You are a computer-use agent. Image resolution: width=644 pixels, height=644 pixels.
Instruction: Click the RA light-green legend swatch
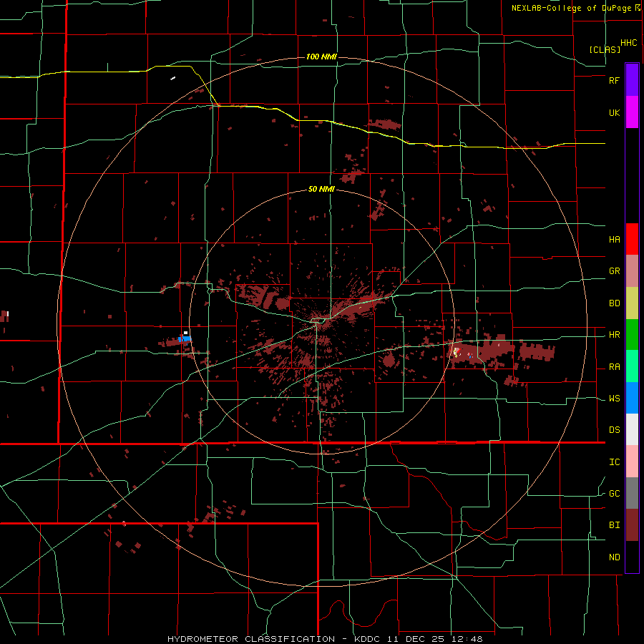pyautogui.click(x=632, y=366)
